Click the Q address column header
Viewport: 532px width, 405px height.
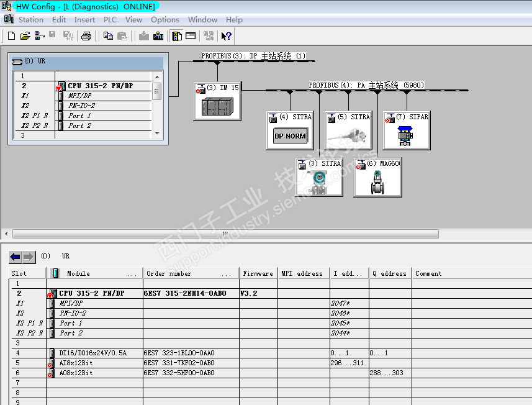[390, 273]
